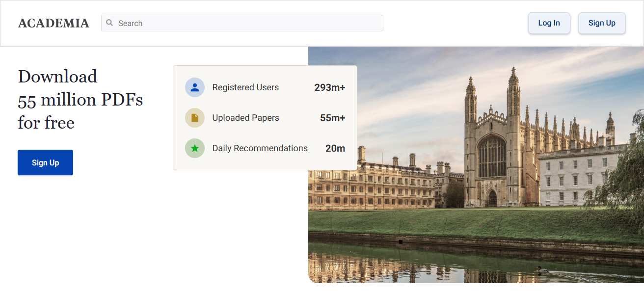Screen dimensions: 644x294
Task: Click the 20m statistic value
Action: click(335, 148)
